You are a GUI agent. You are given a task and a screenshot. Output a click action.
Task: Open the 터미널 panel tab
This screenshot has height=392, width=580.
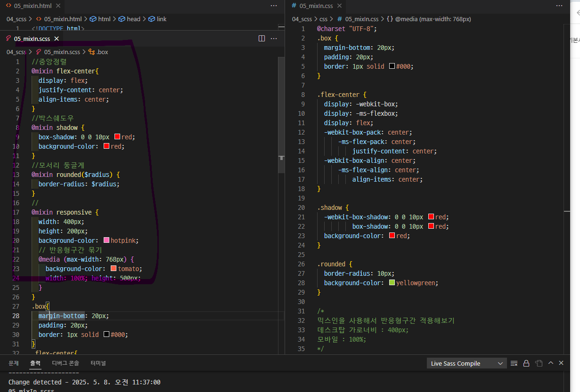click(98, 363)
